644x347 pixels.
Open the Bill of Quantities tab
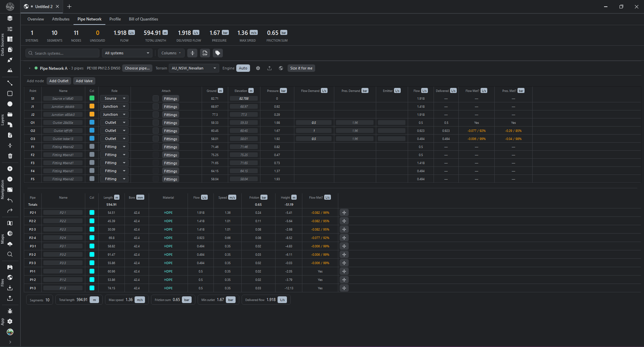point(143,19)
